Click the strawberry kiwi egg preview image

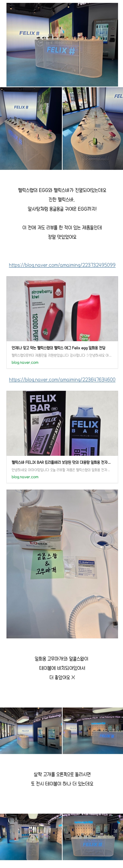62,309
